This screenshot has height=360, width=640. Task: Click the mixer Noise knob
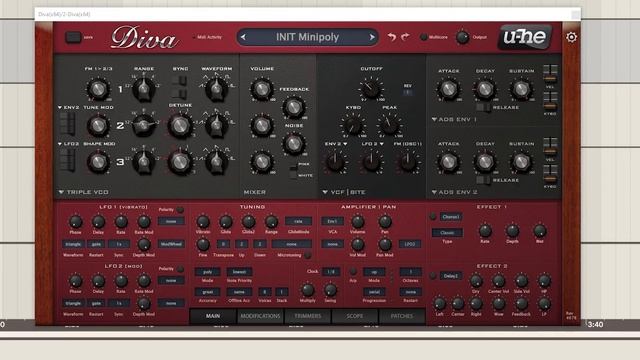point(293,143)
